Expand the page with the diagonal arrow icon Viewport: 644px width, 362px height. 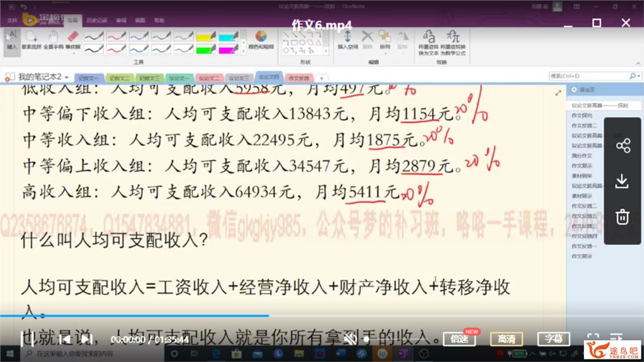click(x=558, y=93)
